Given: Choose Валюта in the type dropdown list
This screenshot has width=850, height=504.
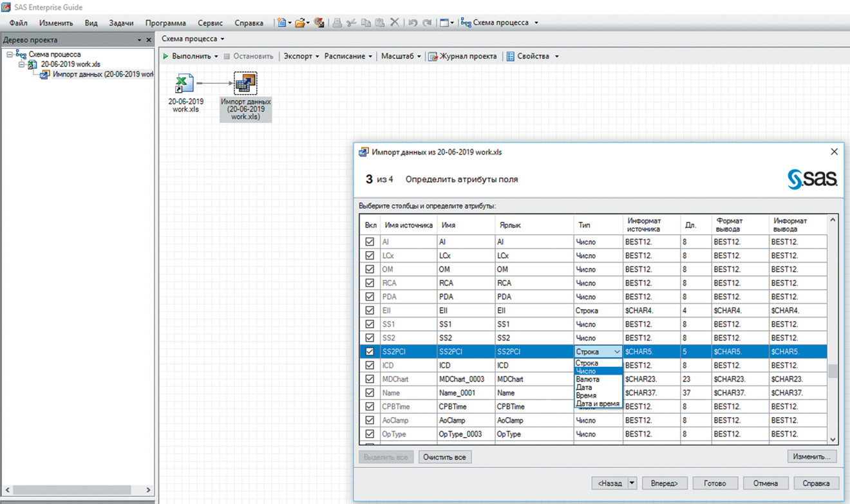Looking at the screenshot, I should pos(598,379).
